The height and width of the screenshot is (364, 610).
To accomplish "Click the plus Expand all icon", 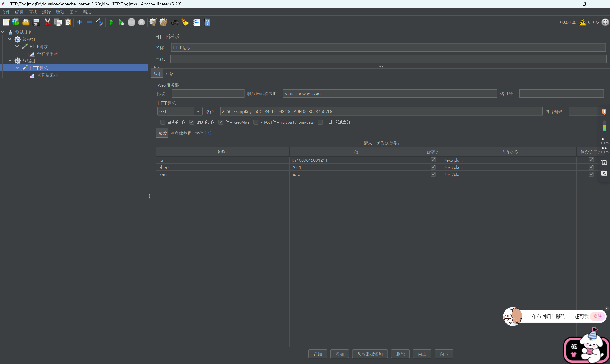I will 80,22.
